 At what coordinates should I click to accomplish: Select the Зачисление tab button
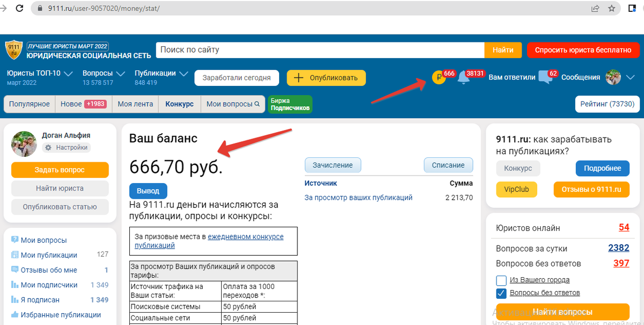point(333,165)
